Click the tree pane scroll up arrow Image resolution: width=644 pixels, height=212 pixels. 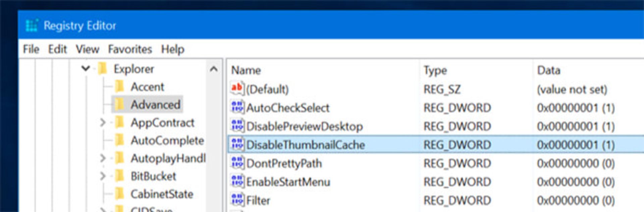coord(214,69)
